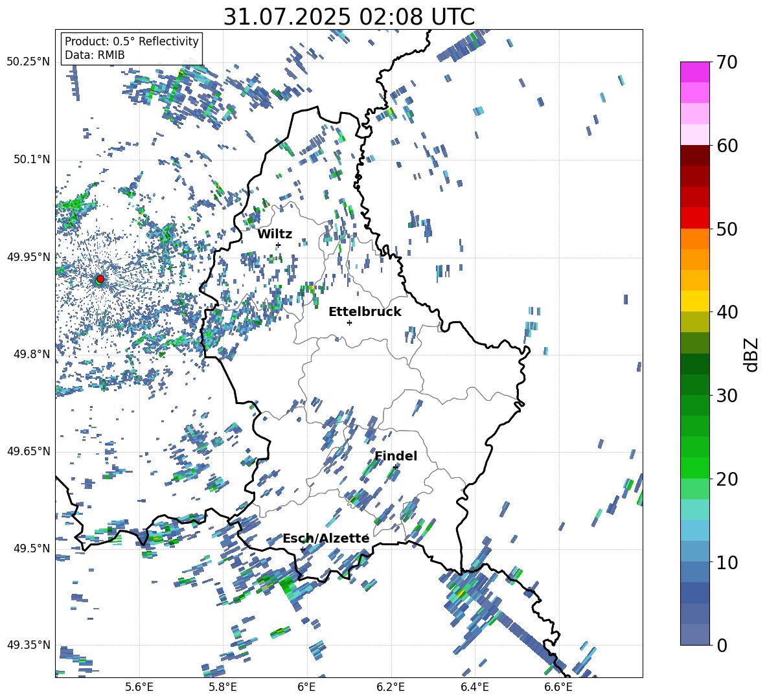Click the Product: 0.5° Reflectivity text
The width and height of the screenshot is (767, 700).
[132, 41]
